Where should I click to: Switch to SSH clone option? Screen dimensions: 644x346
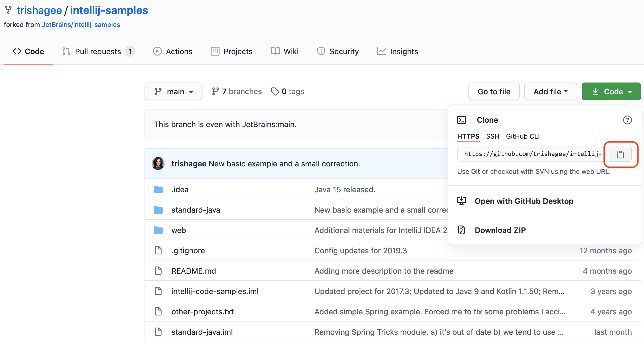[492, 136]
